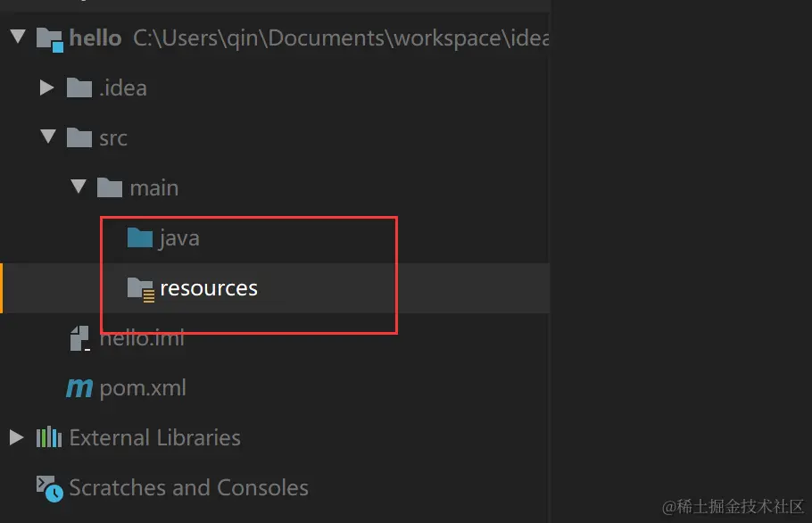Click the main folder icon
This screenshot has width=812, height=523.
click(x=109, y=187)
